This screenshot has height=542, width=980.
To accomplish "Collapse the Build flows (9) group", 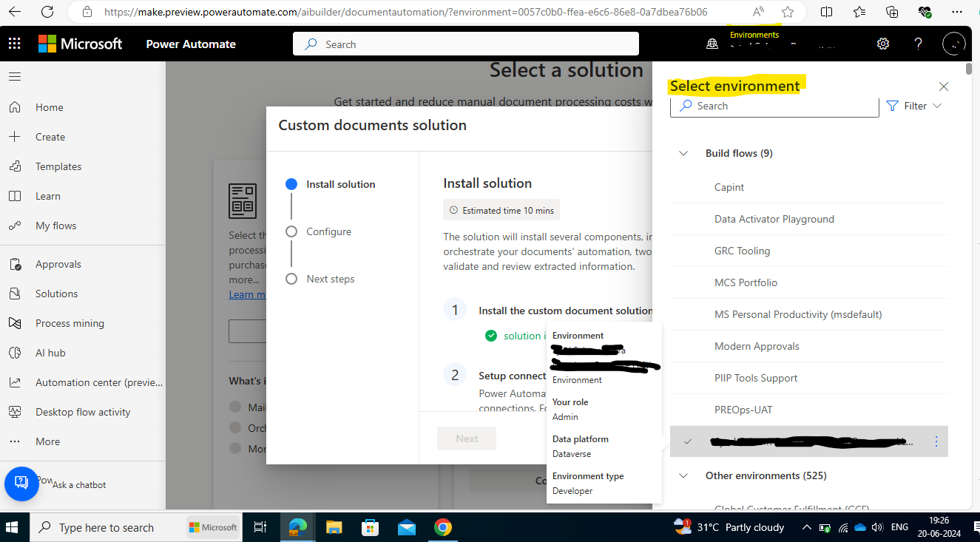I will (683, 153).
